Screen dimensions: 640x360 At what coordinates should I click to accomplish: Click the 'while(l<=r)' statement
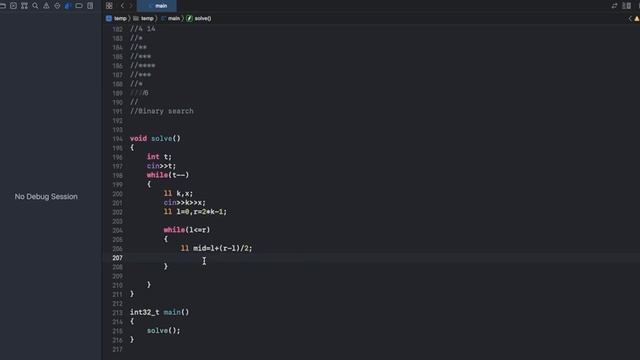pyautogui.click(x=187, y=230)
